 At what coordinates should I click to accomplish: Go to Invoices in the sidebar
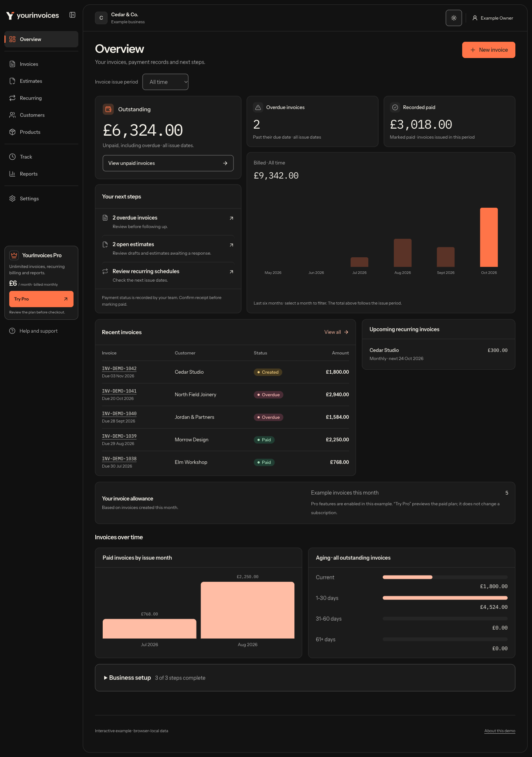click(x=41, y=64)
